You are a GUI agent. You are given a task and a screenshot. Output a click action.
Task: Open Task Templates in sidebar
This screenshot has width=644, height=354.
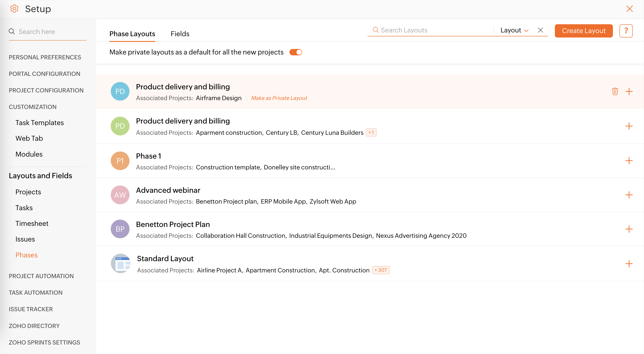coord(39,123)
